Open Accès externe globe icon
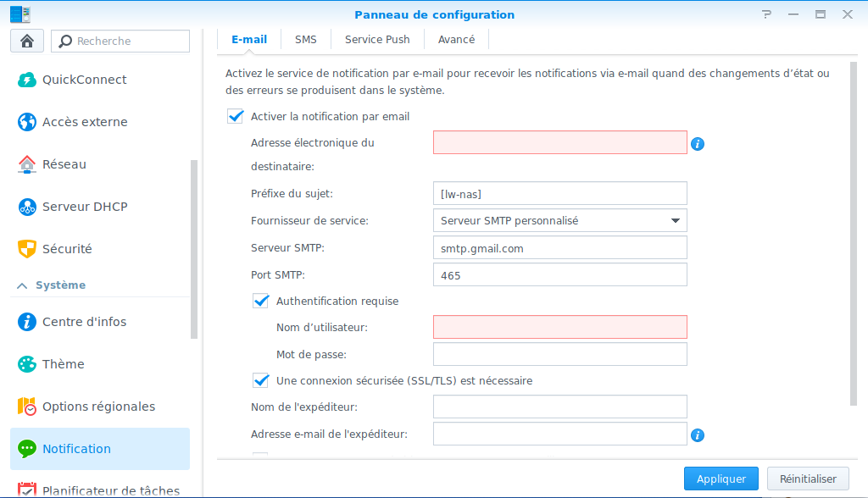The image size is (868, 498). [27, 122]
